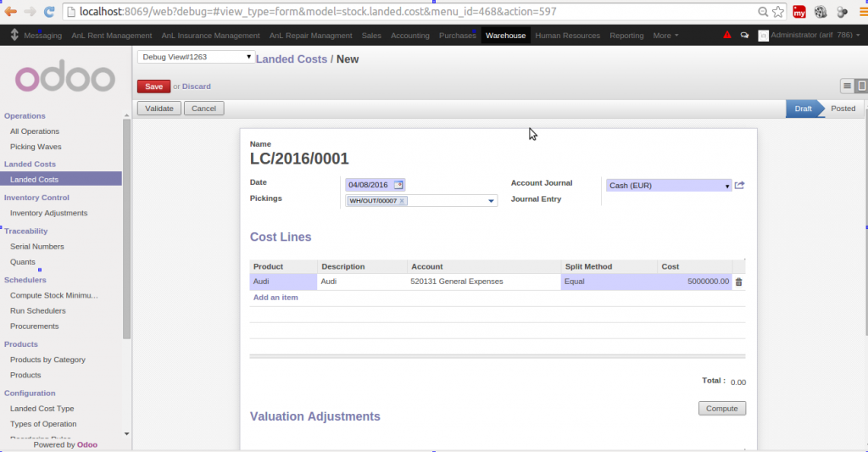Click the red warning triangle icon
This screenshot has width=868, height=452.
(727, 36)
